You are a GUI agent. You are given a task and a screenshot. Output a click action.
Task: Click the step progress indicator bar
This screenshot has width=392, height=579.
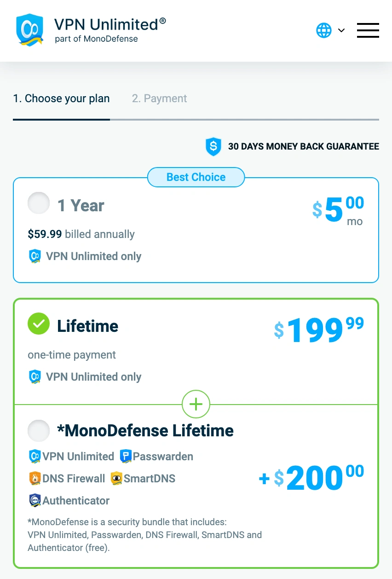[x=196, y=120]
